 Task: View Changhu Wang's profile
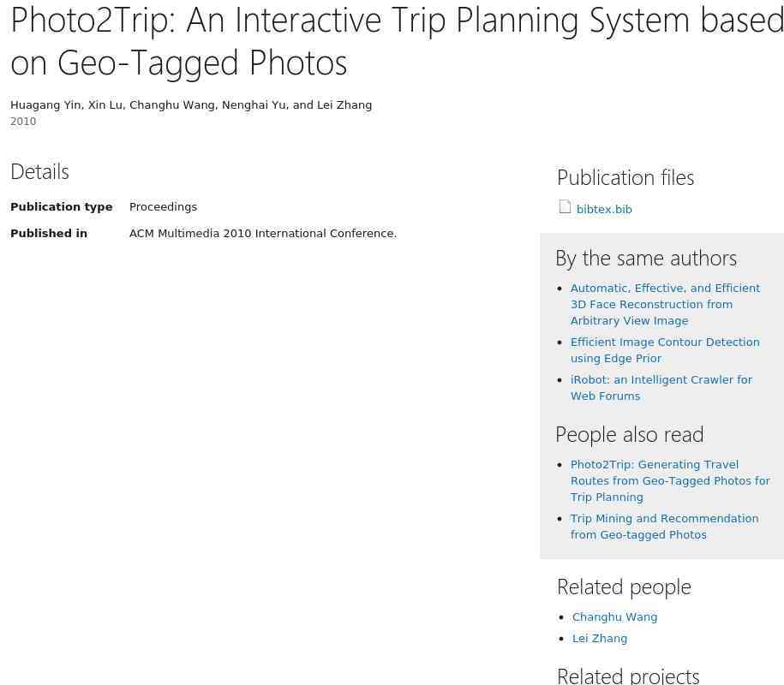point(614,617)
